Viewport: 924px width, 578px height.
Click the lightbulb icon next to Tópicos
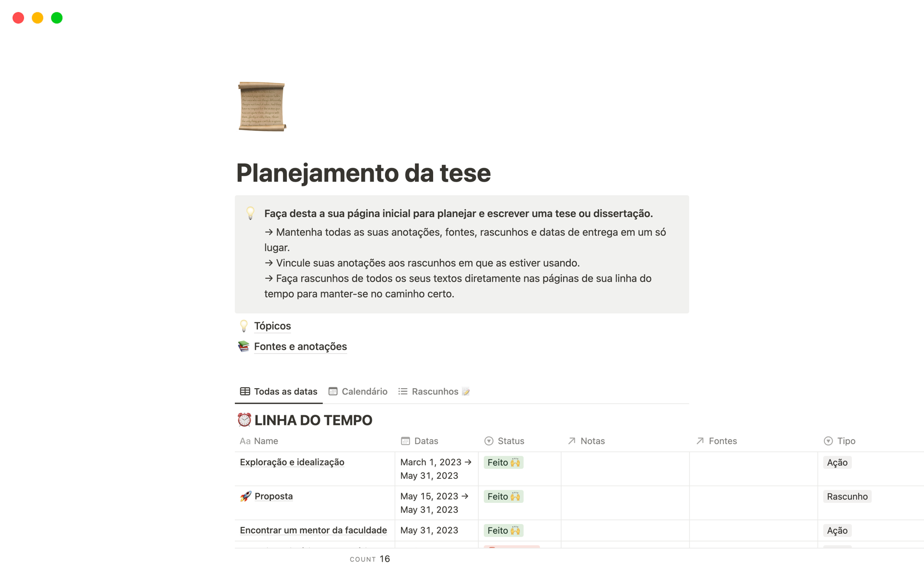pos(244,326)
